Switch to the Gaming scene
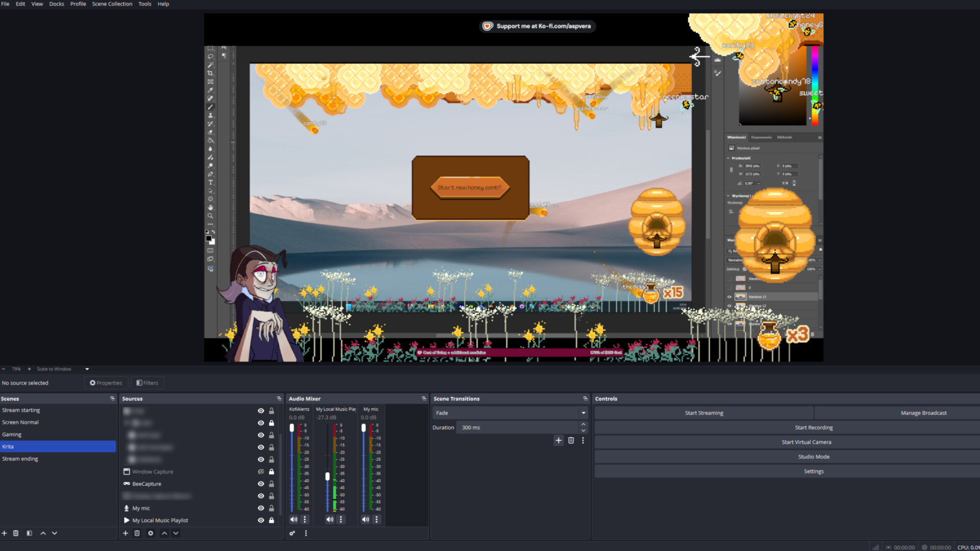The height and width of the screenshot is (551, 980). pos(12,434)
